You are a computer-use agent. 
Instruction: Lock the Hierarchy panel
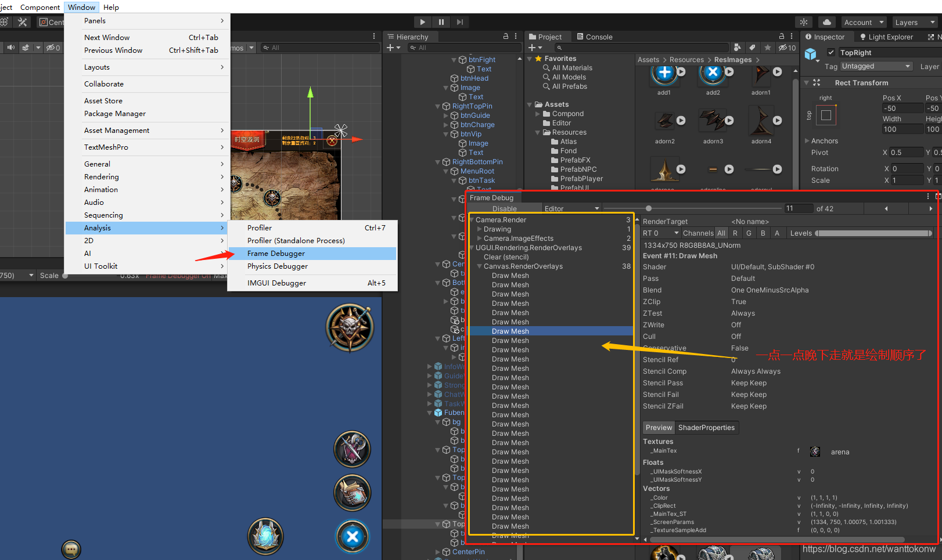tap(506, 36)
